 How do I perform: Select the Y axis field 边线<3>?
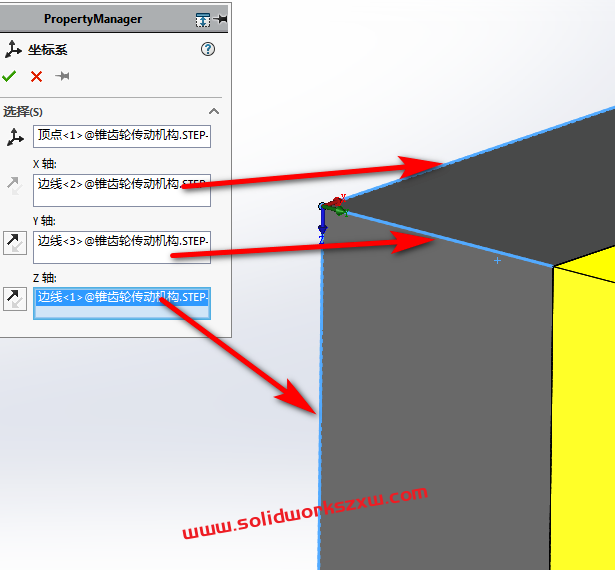(x=122, y=247)
